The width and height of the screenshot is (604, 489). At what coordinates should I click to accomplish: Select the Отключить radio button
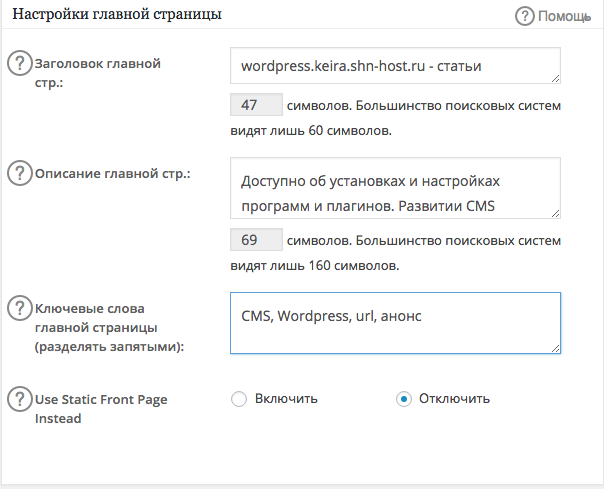tap(404, 399)
